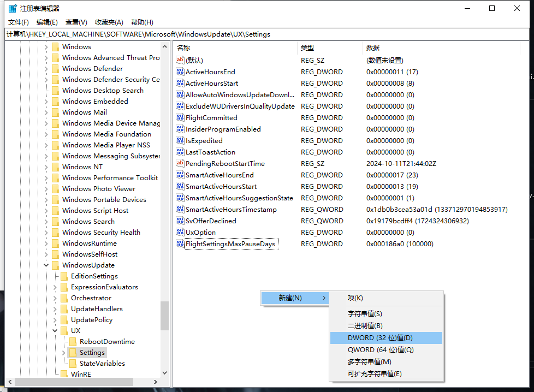Expand the ExpressionEvaluators node
The height and width of the screenshot is (392, 534).
coord(55,287)
